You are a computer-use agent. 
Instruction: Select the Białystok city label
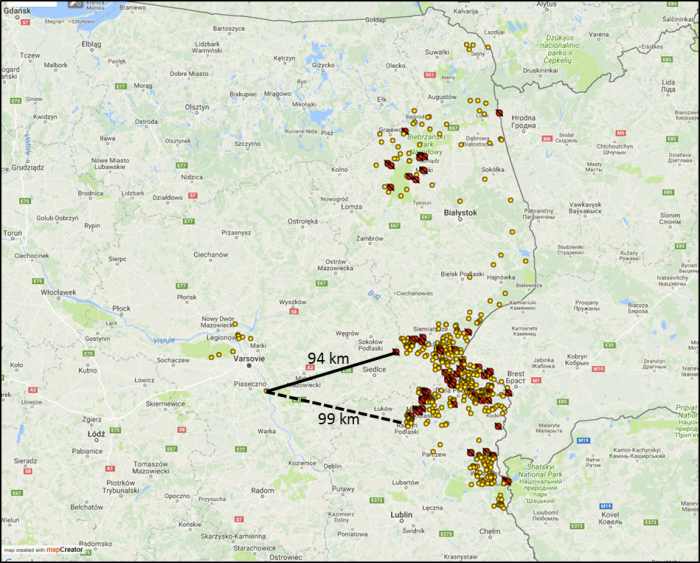(x=460, y=213)
